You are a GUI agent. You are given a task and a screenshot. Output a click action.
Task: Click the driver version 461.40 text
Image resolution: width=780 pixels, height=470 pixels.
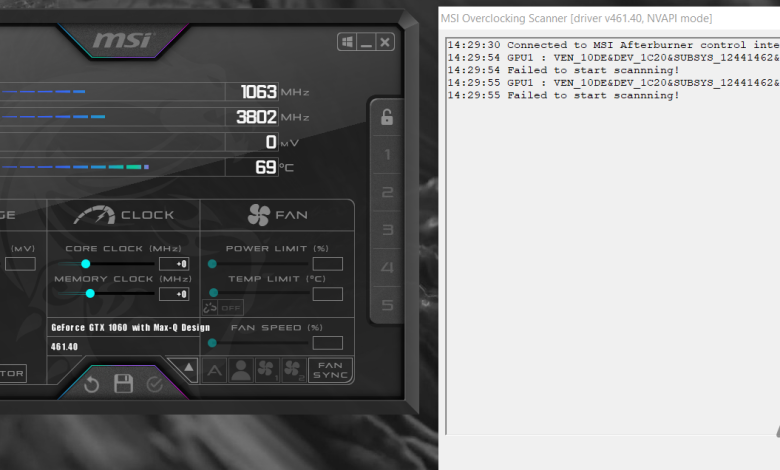(x=64, y=347)
